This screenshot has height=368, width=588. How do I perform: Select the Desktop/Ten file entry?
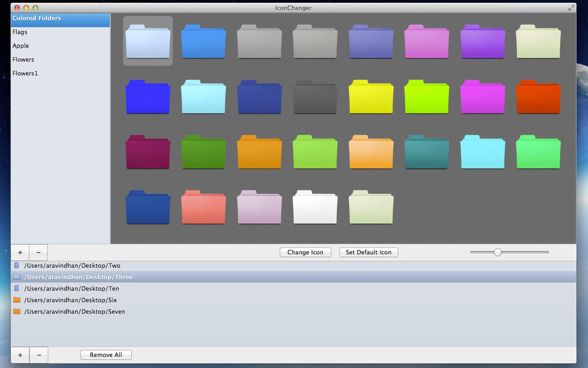tap(72, 288)
